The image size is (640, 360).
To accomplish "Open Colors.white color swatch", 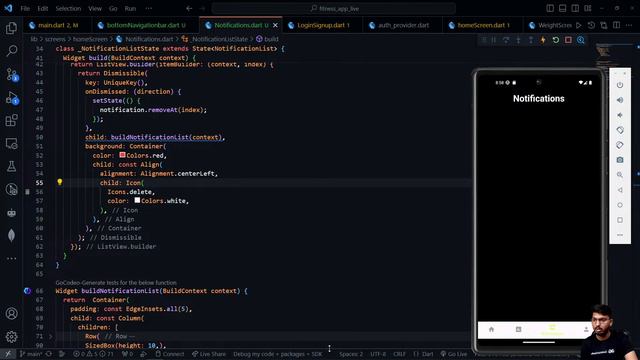I will [137, 200].
